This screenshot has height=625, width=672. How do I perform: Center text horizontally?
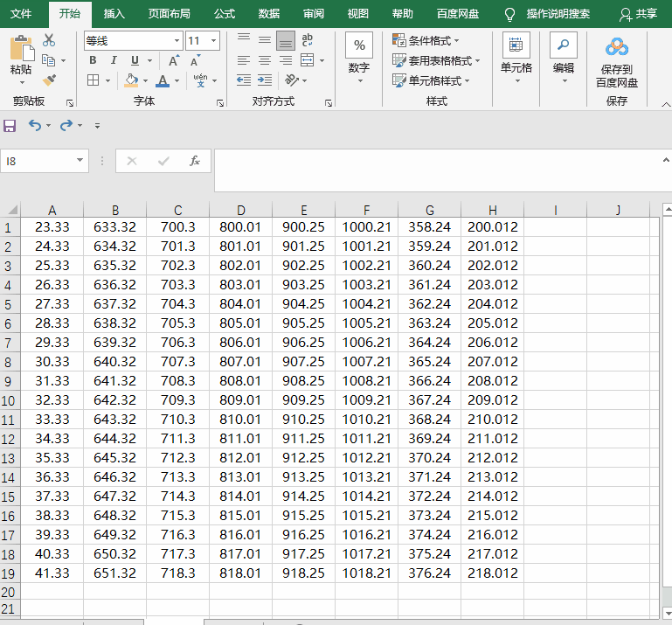point(265,60)
